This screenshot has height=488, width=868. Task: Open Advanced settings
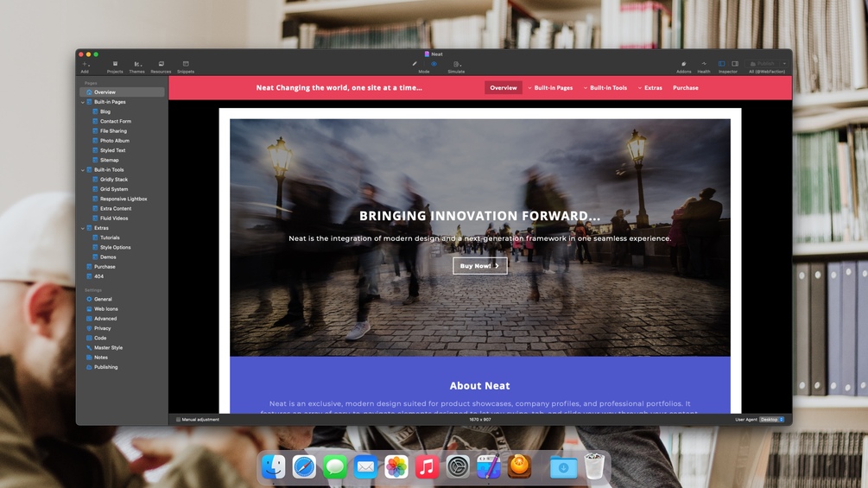(105, 319)
